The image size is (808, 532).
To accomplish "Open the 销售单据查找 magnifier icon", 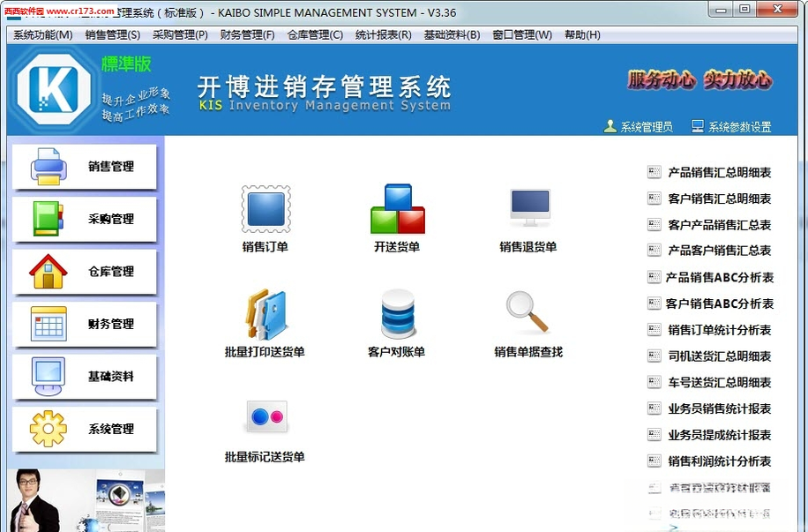I will point(527,311).
